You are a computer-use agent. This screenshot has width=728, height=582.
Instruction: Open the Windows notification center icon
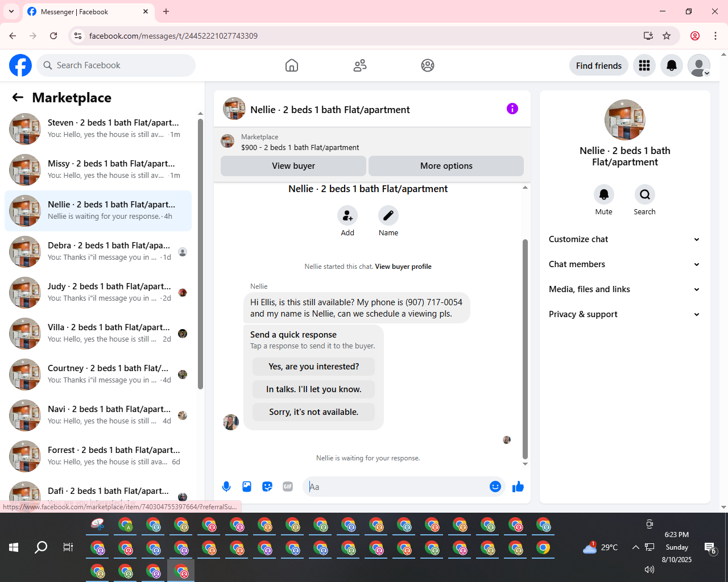(x=710, y=548)
